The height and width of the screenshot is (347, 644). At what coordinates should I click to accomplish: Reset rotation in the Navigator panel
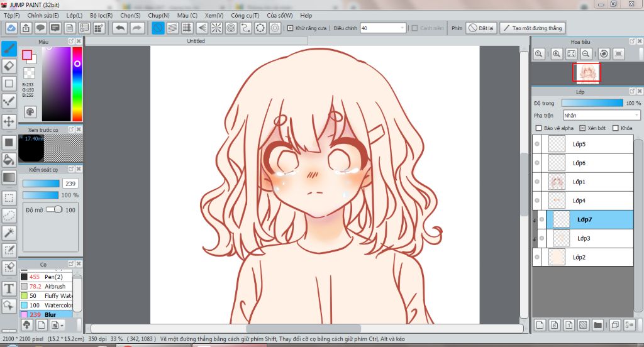tap(604, 53)
